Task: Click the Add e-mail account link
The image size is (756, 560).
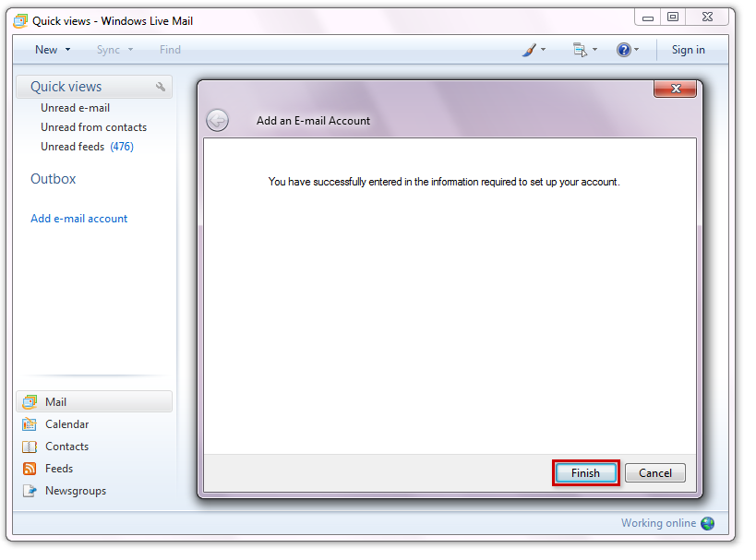Action: (79, 219)
